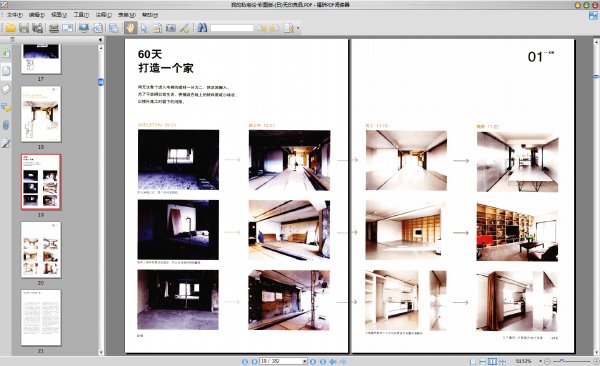Select the arrow Select tool
Viewport: 600px width, 366px height.
coord(144,28)
